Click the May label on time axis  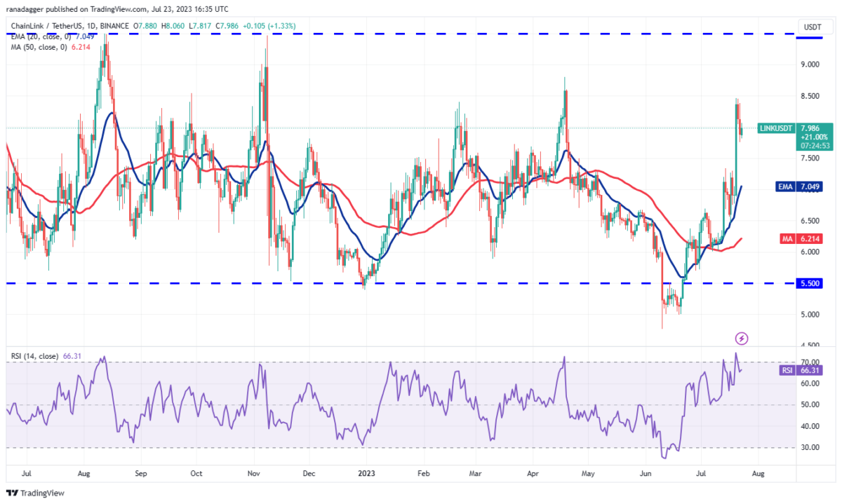(x=588, y=473)
